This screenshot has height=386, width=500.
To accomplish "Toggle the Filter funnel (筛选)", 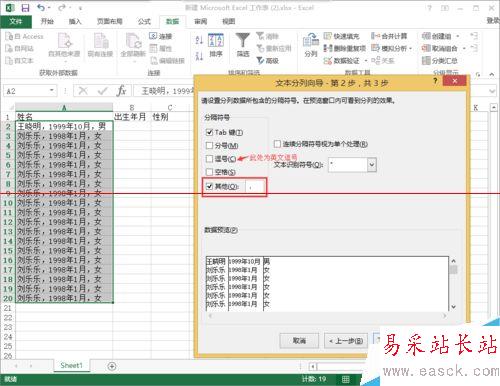I will point(243,45).
